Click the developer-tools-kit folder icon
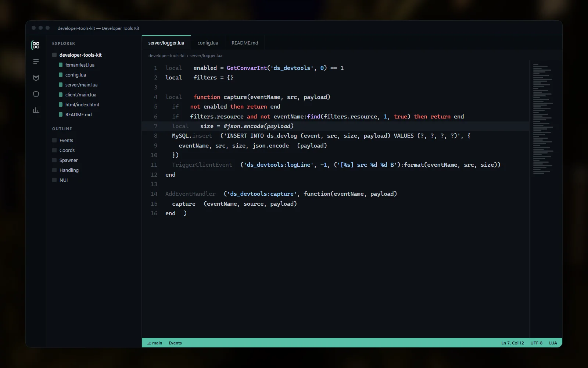The height and width of the screenshot is (368, 588). coord(54,55)
